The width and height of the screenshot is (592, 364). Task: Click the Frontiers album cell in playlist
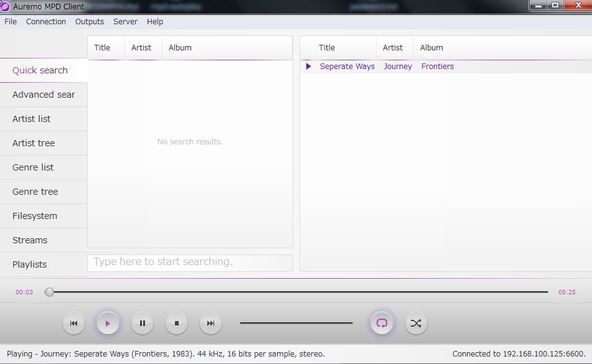coord(438,67)
